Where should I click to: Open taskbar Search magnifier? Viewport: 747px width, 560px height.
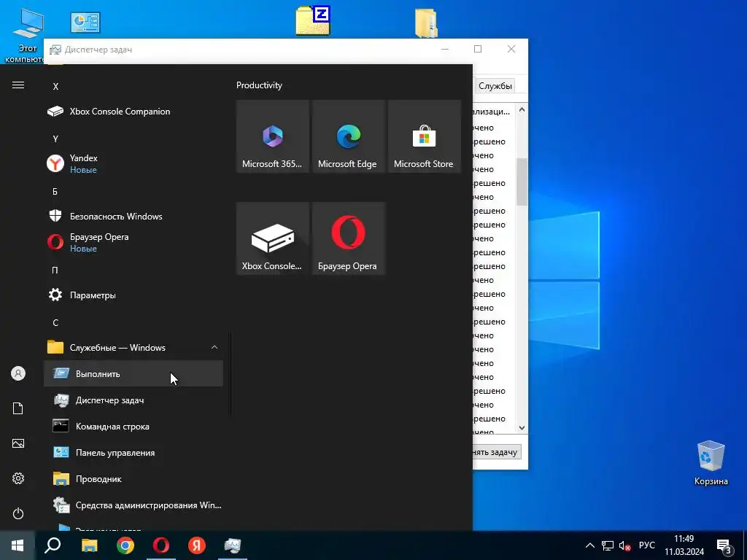[53, 545]
